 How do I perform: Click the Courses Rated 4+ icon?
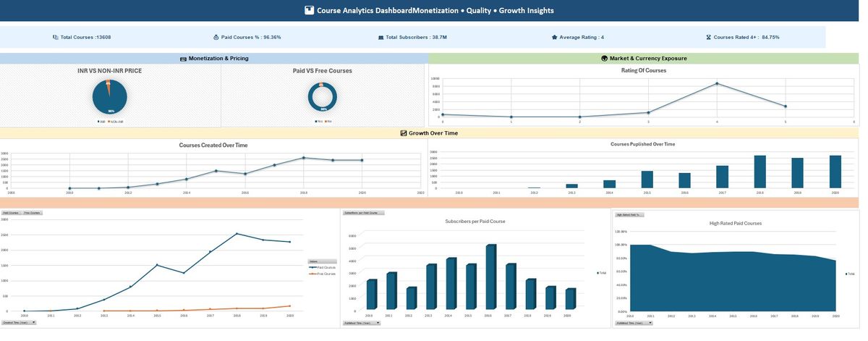pyautogui.click(x=708, y=37)
